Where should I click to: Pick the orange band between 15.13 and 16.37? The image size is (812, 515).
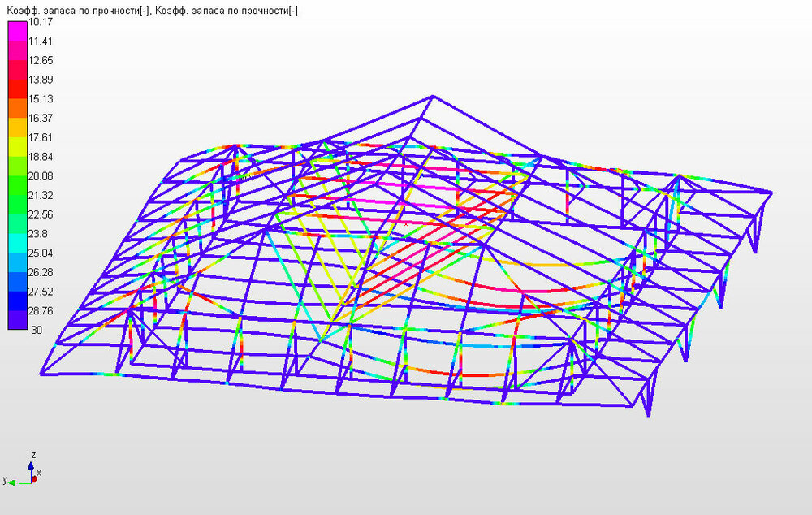click(x=17, y=108)
